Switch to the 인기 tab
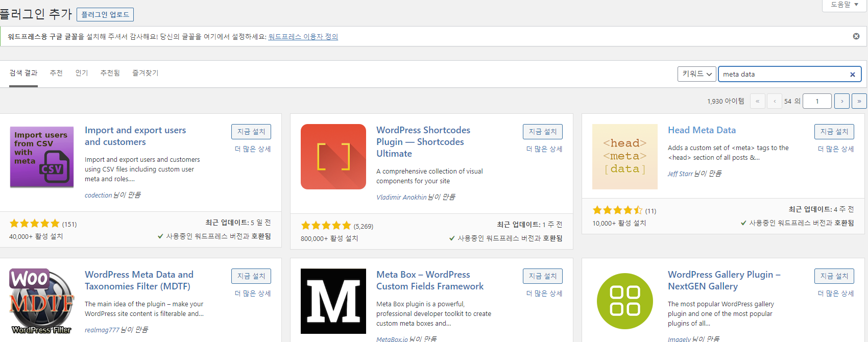 click(82, 74)
